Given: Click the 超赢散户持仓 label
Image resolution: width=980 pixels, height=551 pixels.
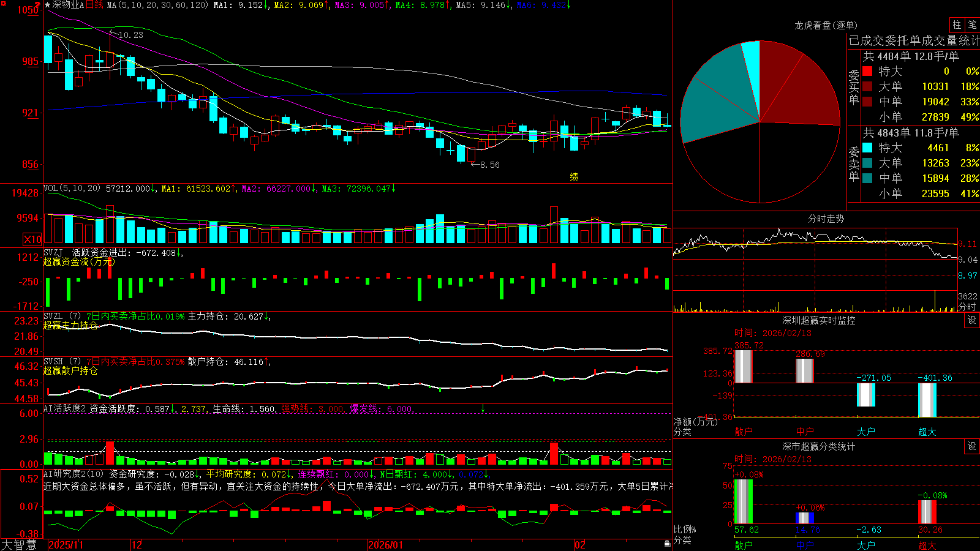Looking at the screenshot, I should [70, 370].
